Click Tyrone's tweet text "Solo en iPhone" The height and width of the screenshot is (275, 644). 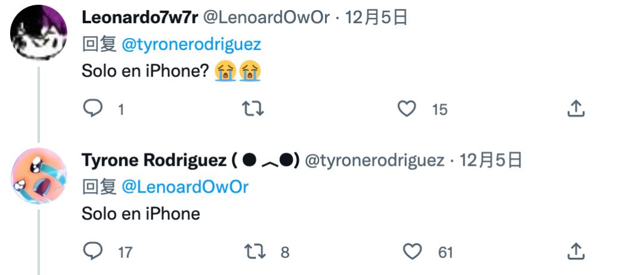[x=141, y=214]
